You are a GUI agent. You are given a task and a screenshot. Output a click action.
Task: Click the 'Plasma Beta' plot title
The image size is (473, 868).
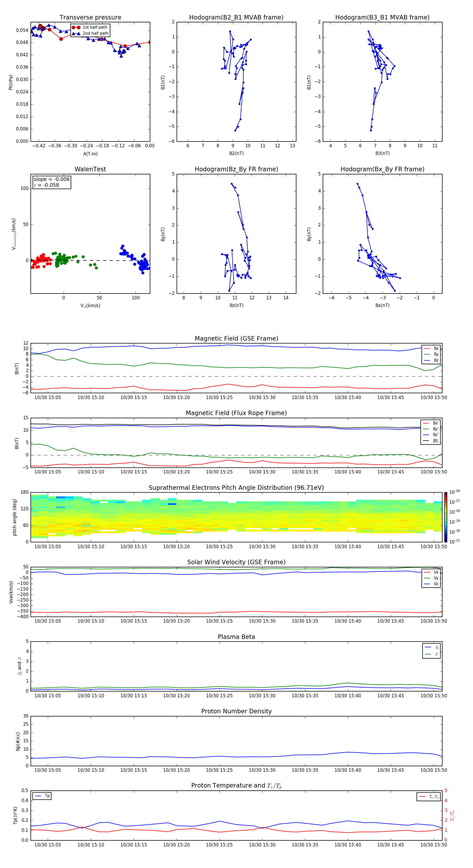[x=236, y=637]
